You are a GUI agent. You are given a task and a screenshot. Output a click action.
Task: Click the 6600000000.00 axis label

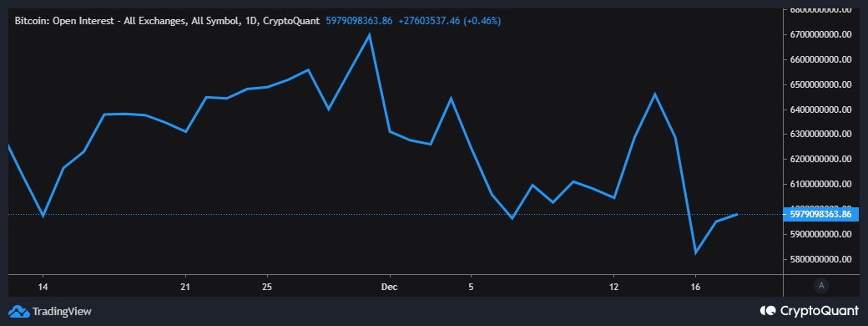tap(821, 59)
